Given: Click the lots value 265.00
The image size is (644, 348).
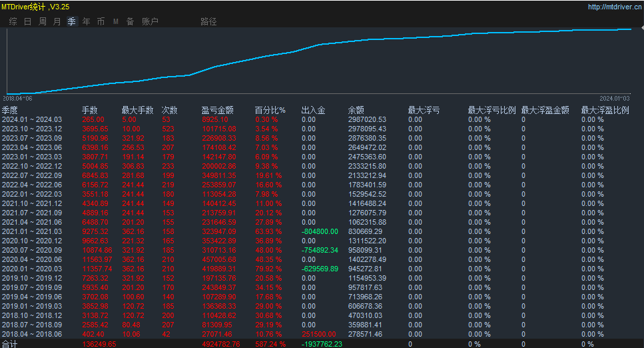Looking at the screenshot, I should (x=93, y=120).
